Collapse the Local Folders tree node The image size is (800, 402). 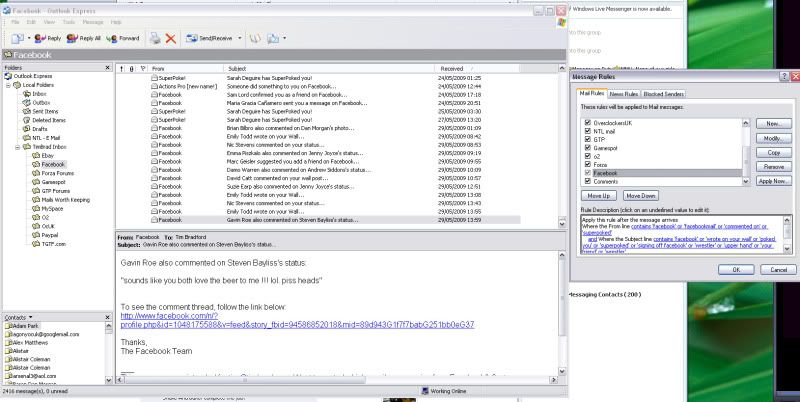pyautogui.click(x=8, y=85)
